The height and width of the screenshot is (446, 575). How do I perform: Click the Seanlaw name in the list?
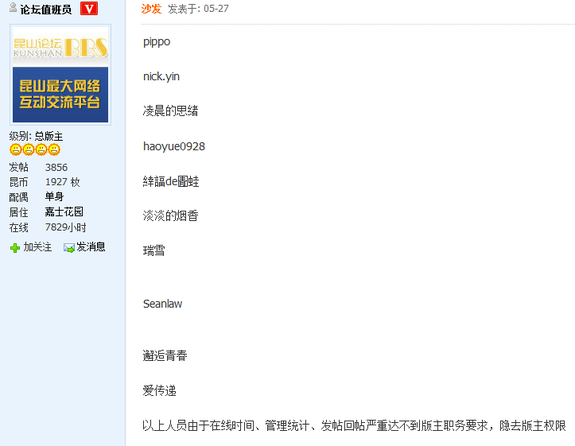(162, 304)
